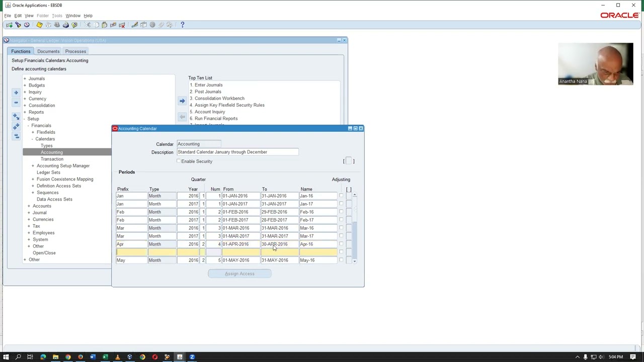Click the Paste toolbar icon
The image size is (644, 362).
(x=104, y=25)
